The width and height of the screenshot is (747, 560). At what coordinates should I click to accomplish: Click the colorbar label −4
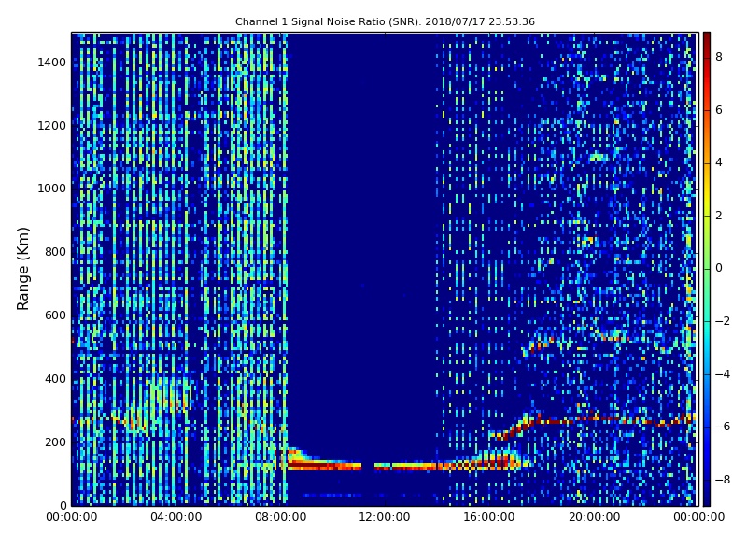tap(723, 374)
